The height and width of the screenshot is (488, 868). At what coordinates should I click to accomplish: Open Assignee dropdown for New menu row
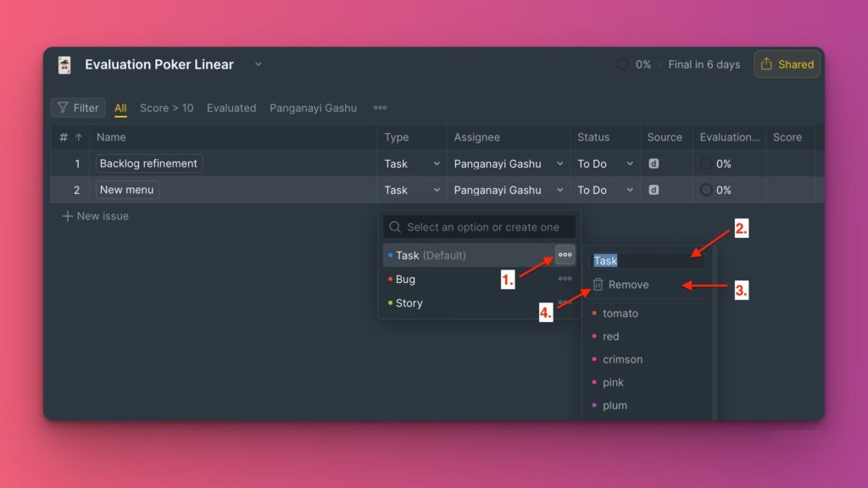[x=560, y=191]
